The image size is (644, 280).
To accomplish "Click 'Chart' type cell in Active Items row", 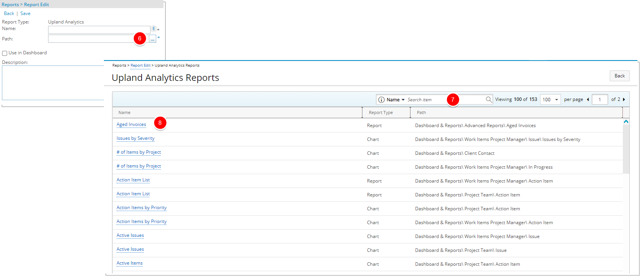I will (x=373, y=264).
